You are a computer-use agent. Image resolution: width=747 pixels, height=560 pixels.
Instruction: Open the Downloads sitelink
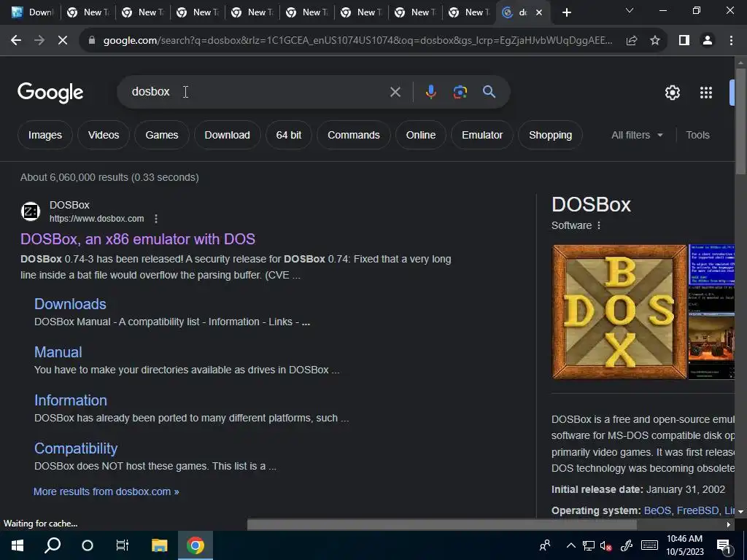(70, 304)
